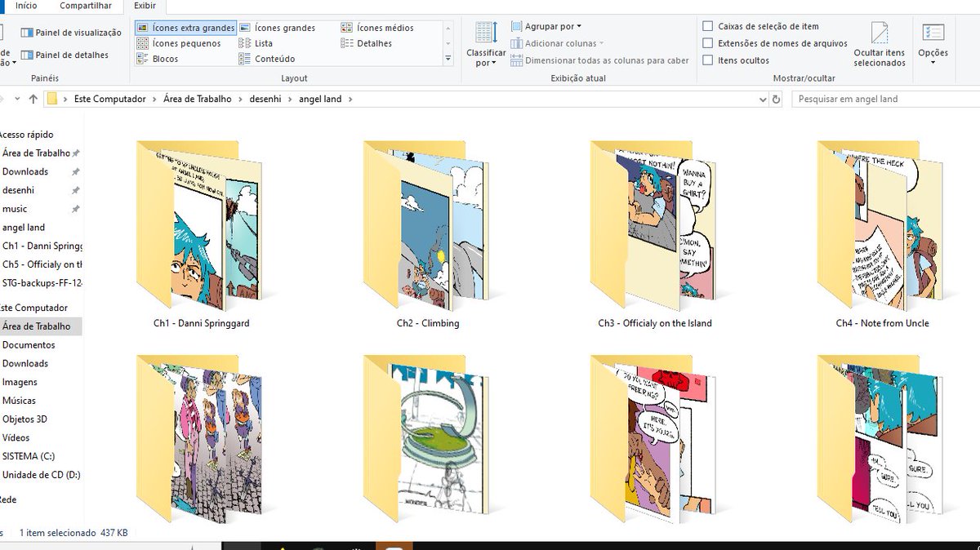Screen dimensions: 980x550
Task: Select Ícones médios layout
Action: click(377, 28)
